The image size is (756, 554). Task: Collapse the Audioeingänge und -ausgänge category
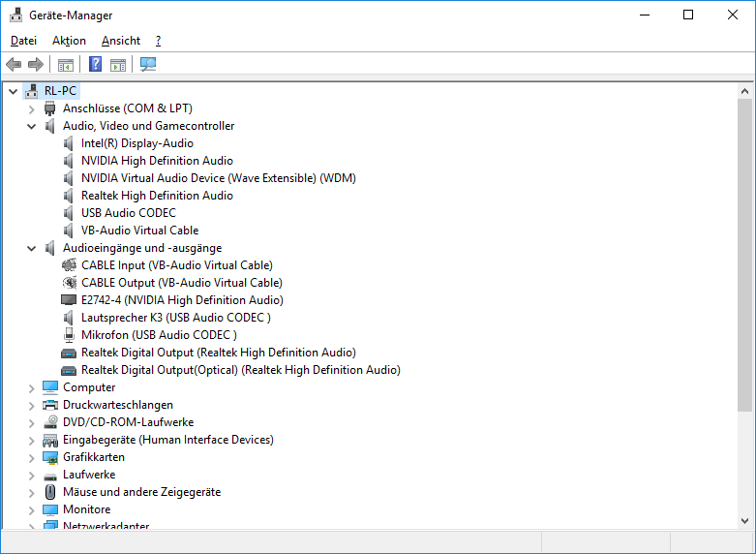32,248
